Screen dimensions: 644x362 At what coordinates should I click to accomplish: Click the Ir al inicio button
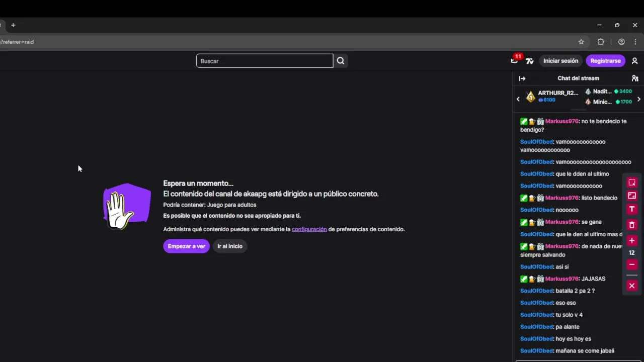pos(230,246)
